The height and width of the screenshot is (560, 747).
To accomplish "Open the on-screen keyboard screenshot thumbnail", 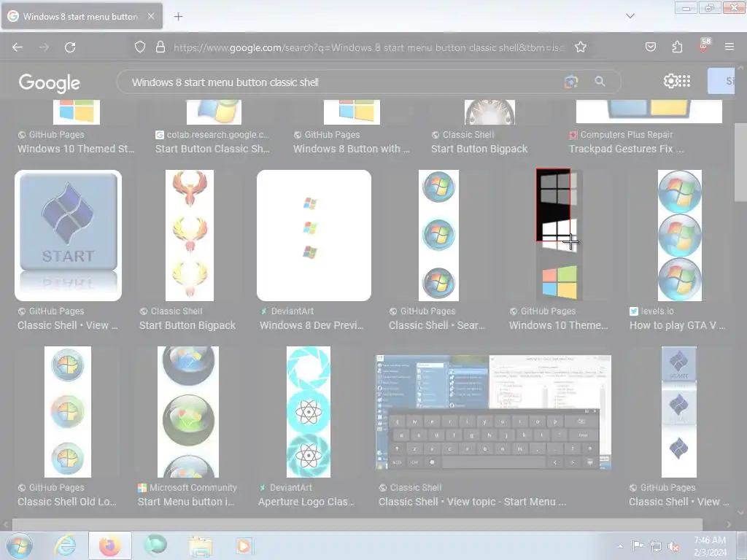I will point(493,413).
